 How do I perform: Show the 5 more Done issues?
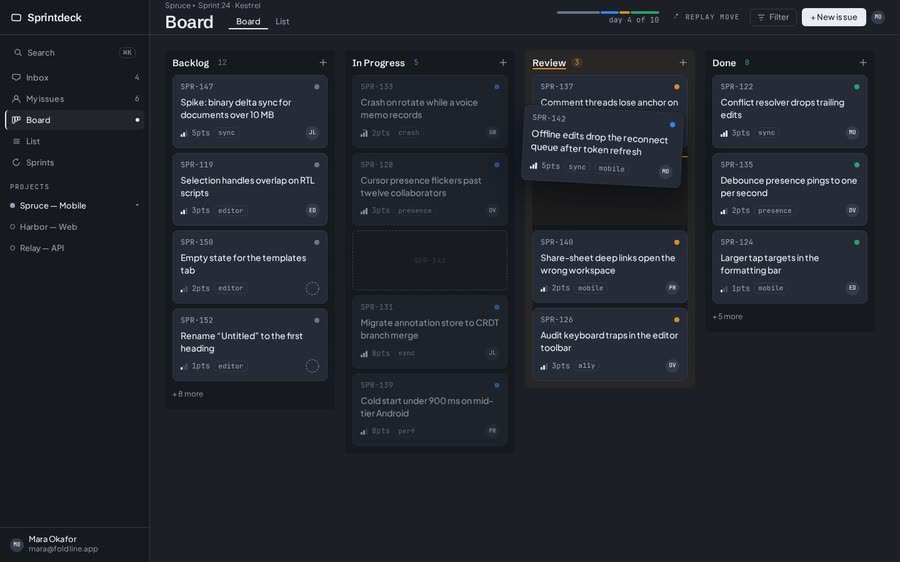coord(727,316)
